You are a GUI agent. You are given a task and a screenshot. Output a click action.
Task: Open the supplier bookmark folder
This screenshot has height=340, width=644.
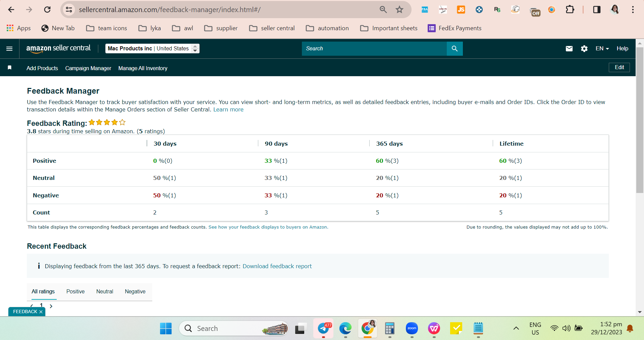tap(221, 28)
